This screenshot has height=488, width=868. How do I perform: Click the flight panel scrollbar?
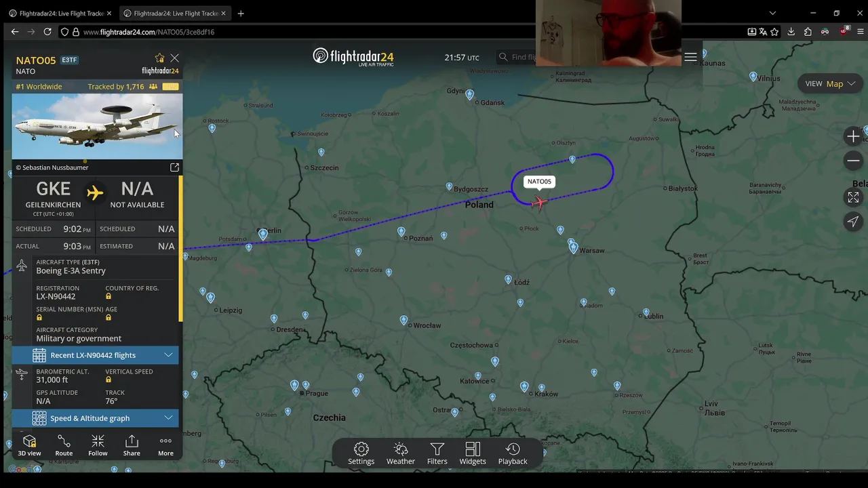(x=180, y=249)
